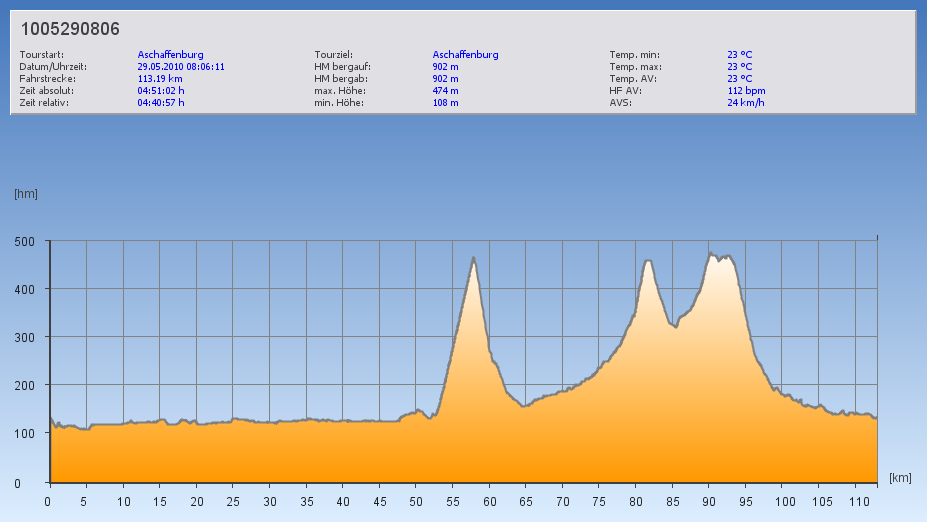The image size is (927, 522).
Task: Click the 400 label on elevation axis
Action: pyautogui.click(x=24, y=290)
